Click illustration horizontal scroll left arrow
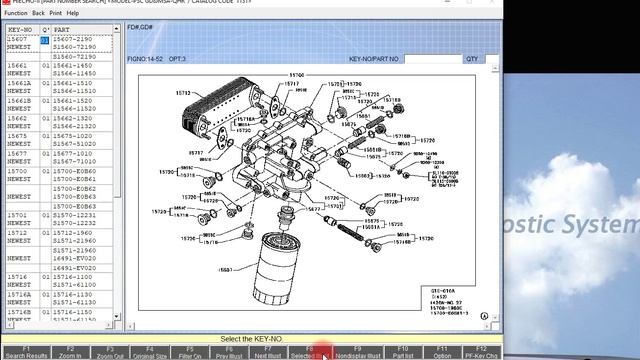640x360 pixels. point(130,326)
